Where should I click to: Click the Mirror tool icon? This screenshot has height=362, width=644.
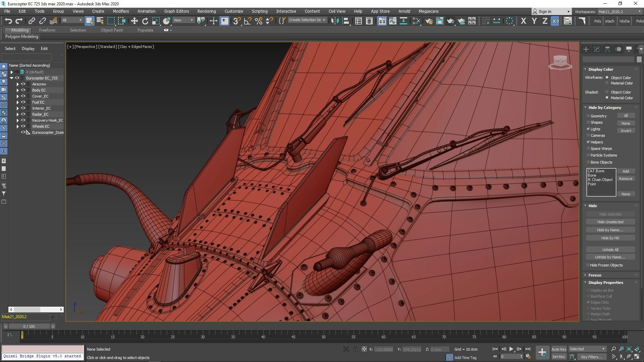pos(334,21)
